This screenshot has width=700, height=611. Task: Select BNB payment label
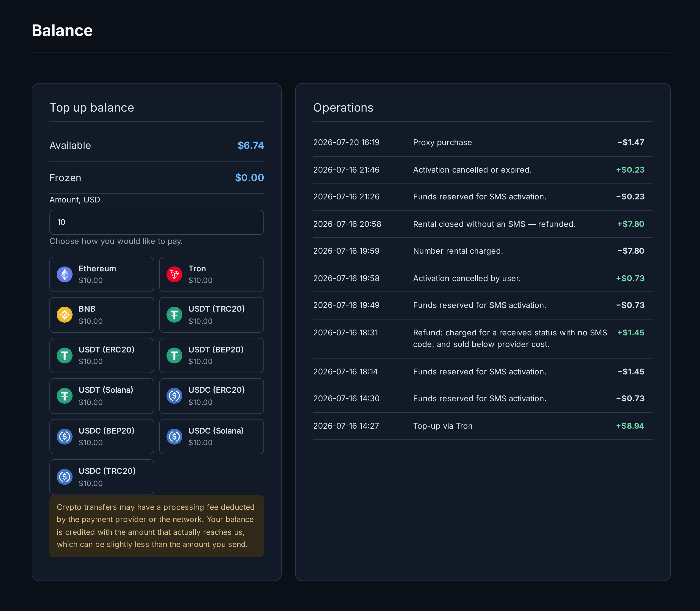pos(87,309)
